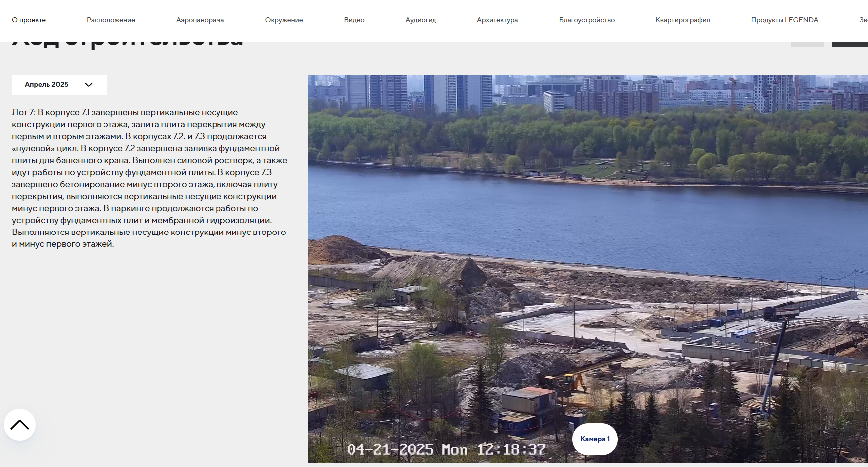Viewport: 868px width, 467px height.
Task: Open the Квартирография nav link
Action: tap(683, 20)
